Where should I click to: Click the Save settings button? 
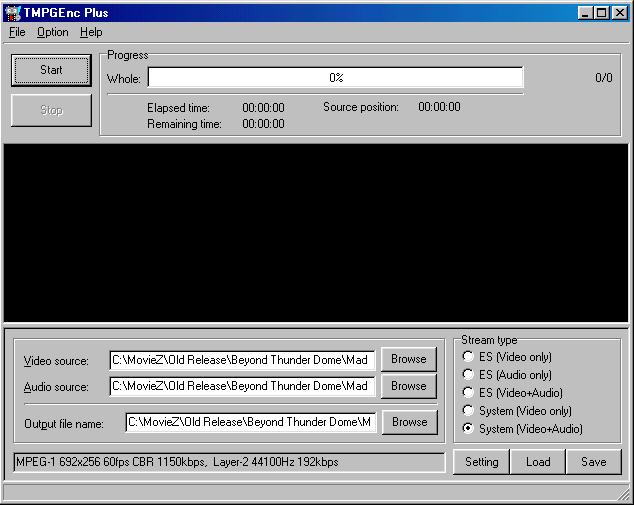click(x=594, y=462)
